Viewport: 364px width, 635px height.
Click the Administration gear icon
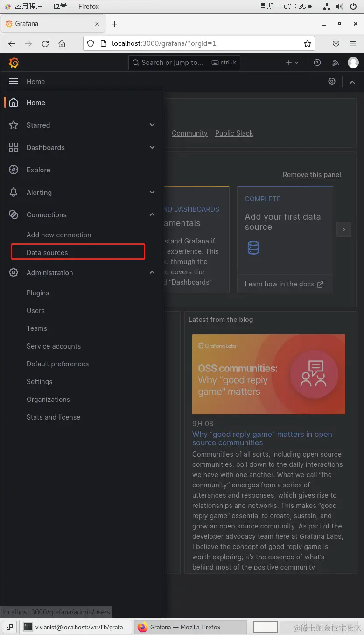click(x=14, y=273)
